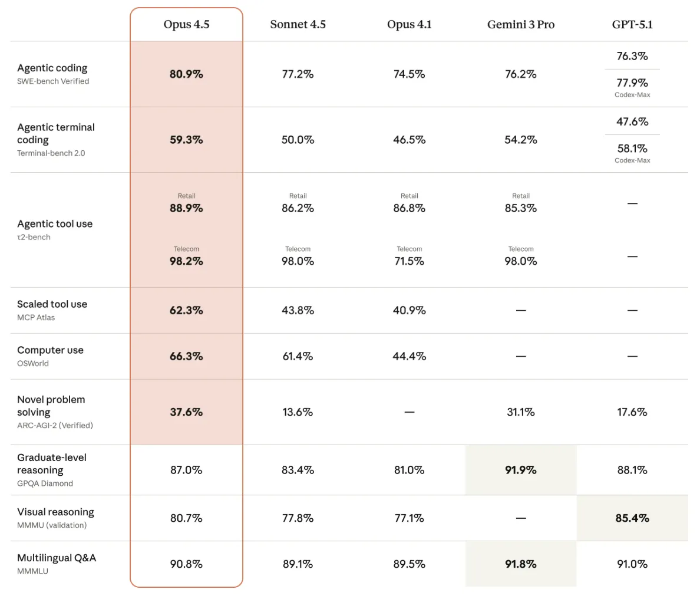Click Opus 4.5's 80.9% SWE-bench score
The height and width of the screenshot is (599, 700).
point(186,74)
